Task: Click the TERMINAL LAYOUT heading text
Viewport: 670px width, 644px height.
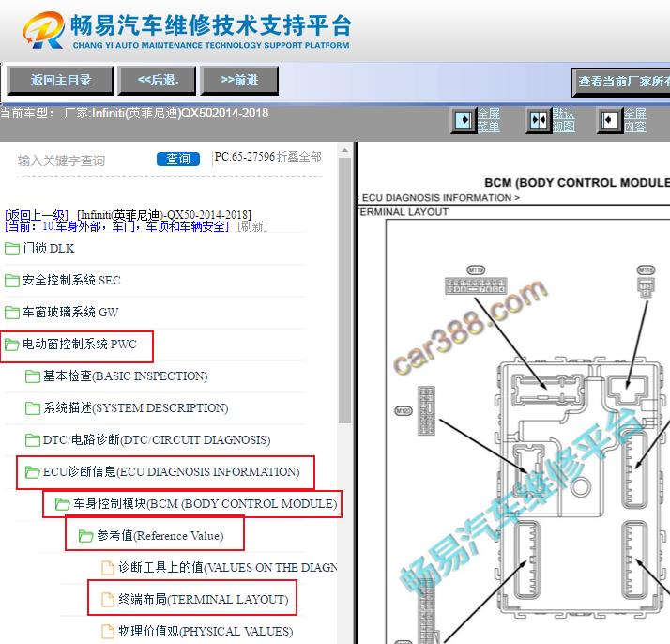Action: click(x=403, y=212)
